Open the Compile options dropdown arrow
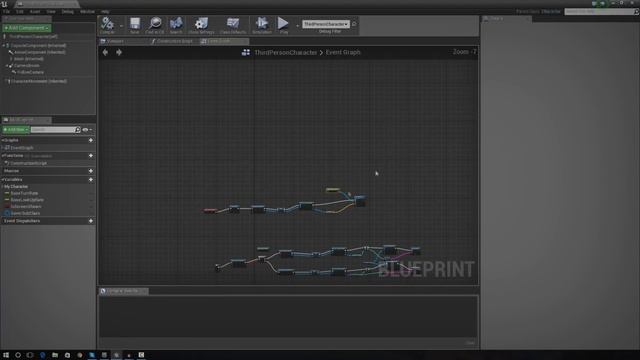Image resolution: width=640 pixels, height=360 pixels. [x=121, y=26]
